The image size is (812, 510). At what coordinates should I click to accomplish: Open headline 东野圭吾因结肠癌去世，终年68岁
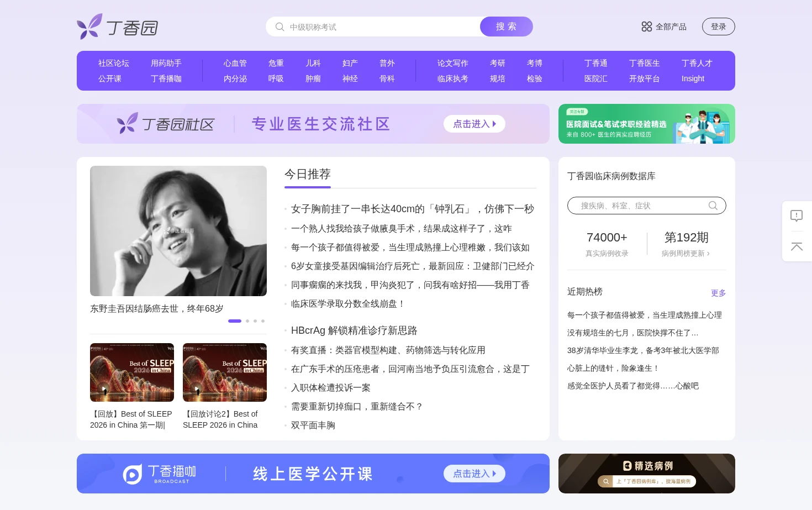(157, 309)
